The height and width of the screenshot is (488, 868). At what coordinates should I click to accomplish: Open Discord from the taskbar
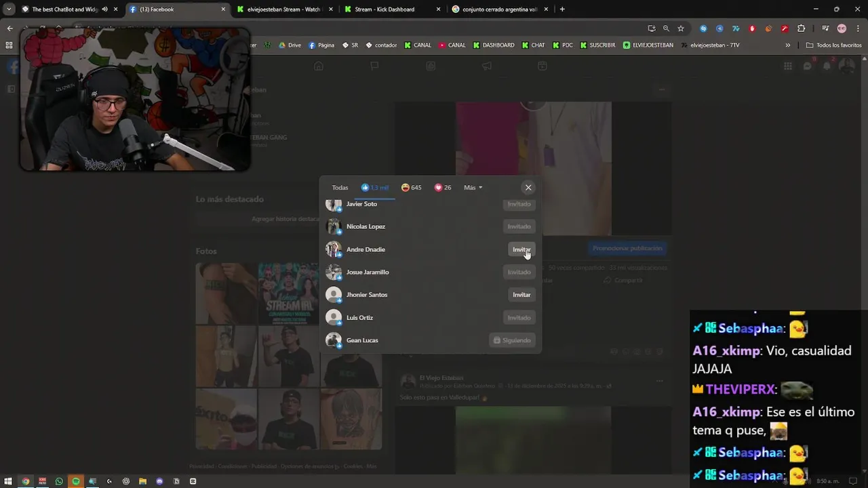159,481
